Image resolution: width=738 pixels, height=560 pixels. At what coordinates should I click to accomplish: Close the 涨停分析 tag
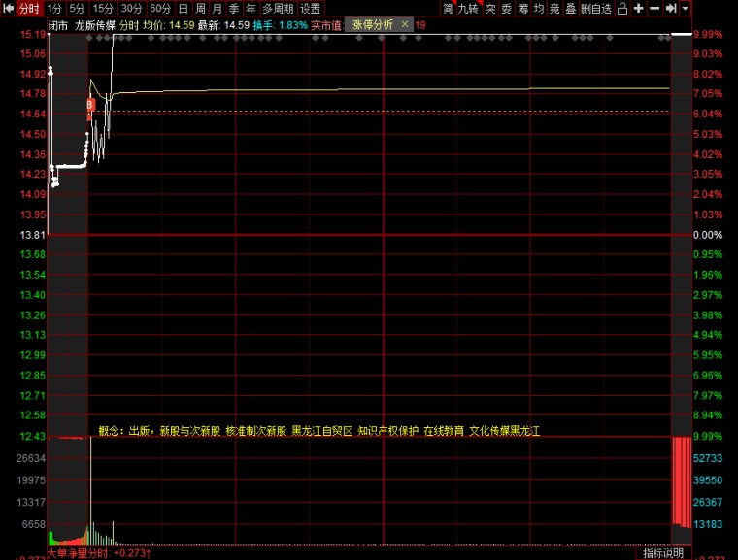pos(405,24)
